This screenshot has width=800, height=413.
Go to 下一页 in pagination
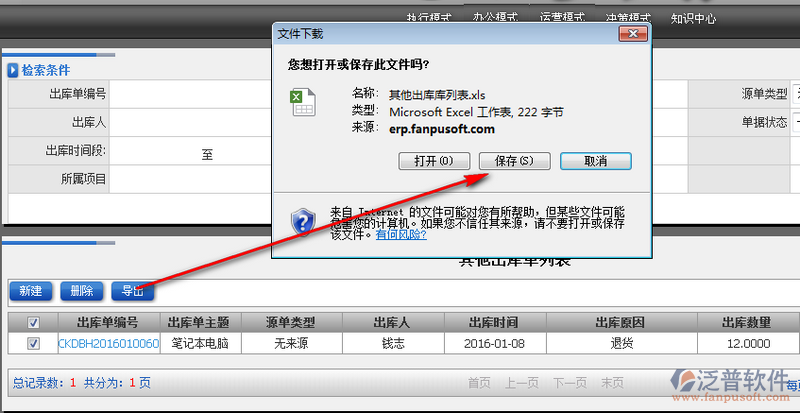570,383
